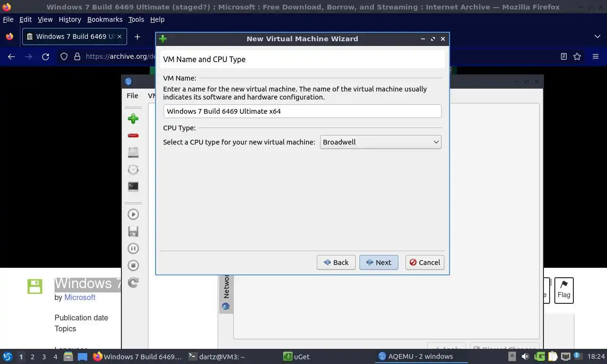The height and width of the screenshot is (364, 607).
Task: Click the 18:24 clock
Action: click(596, 356)
